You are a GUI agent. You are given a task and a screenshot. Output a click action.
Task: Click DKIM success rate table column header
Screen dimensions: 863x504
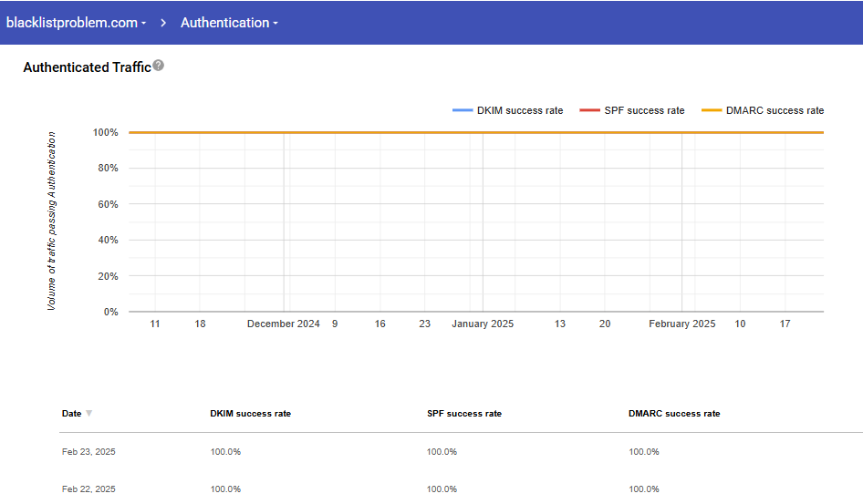coord(250,414)
